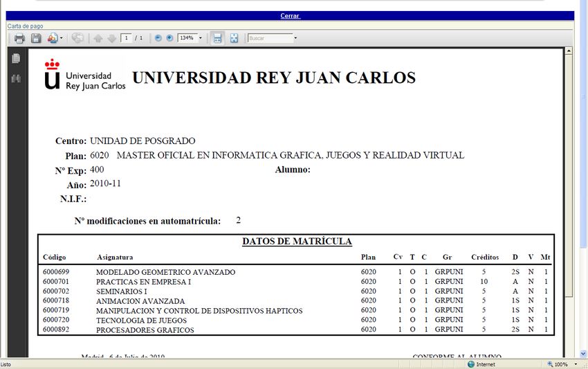Save a copy with the floppy disk icon
Viewport: 588px width, 369px height.
point(36,38)
